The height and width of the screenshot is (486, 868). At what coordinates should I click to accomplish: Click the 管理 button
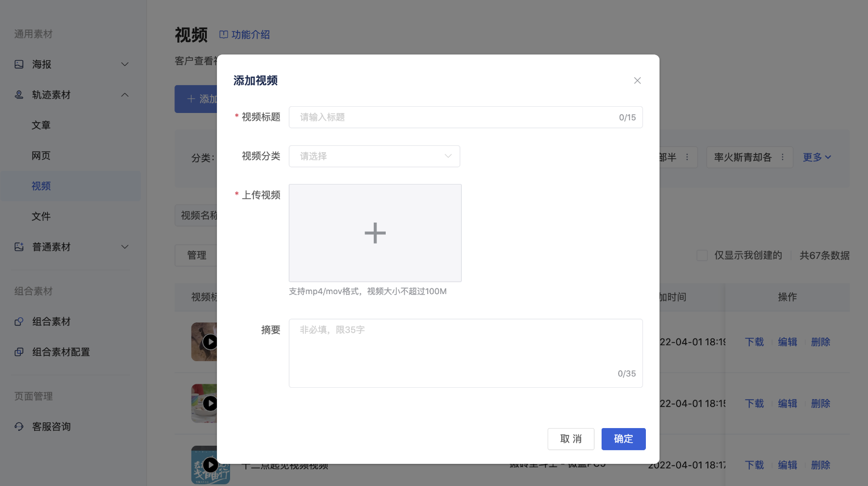pyautogui.click(x=197, y=255)
